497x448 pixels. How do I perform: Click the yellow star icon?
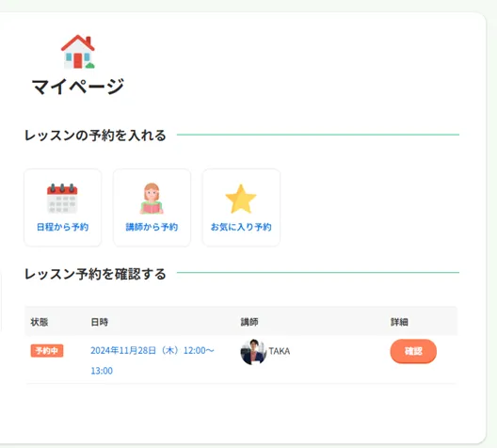pos(241,199)
